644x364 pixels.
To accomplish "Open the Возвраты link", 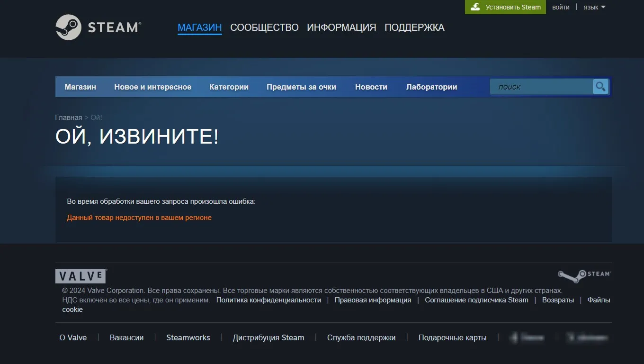I will click(x=558, y=300).
